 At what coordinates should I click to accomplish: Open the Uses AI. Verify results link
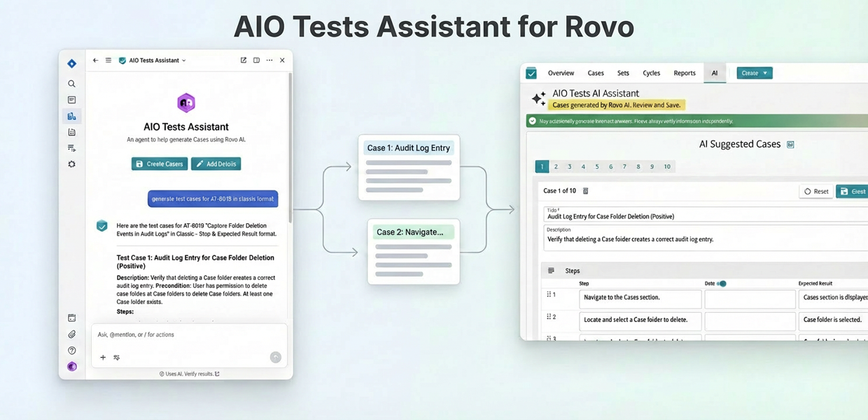pos(190,374)
